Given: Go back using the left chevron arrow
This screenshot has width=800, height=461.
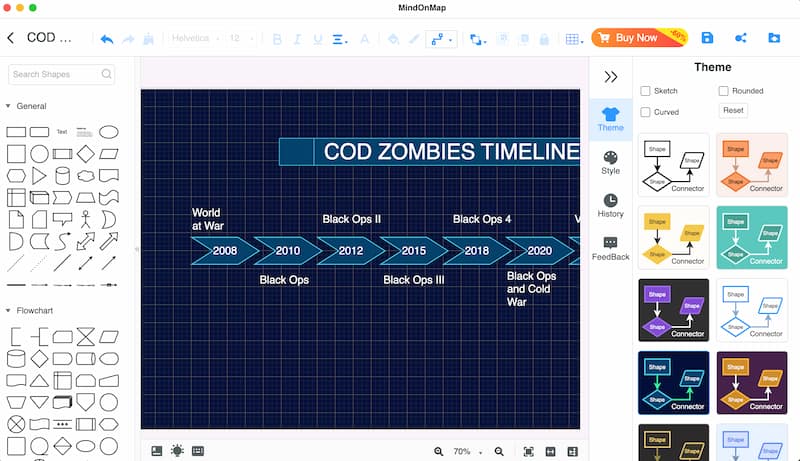Looking at the screenshot, I should coord(11,38).
